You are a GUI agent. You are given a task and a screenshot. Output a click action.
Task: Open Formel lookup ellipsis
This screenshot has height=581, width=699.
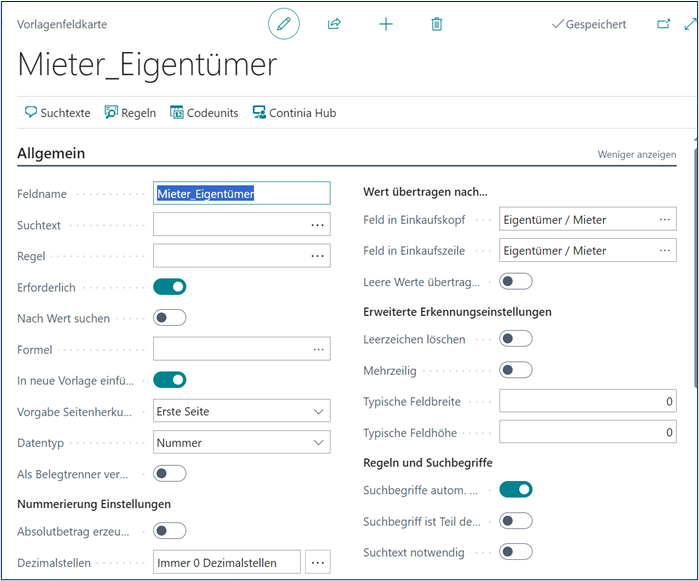point(318,349)
